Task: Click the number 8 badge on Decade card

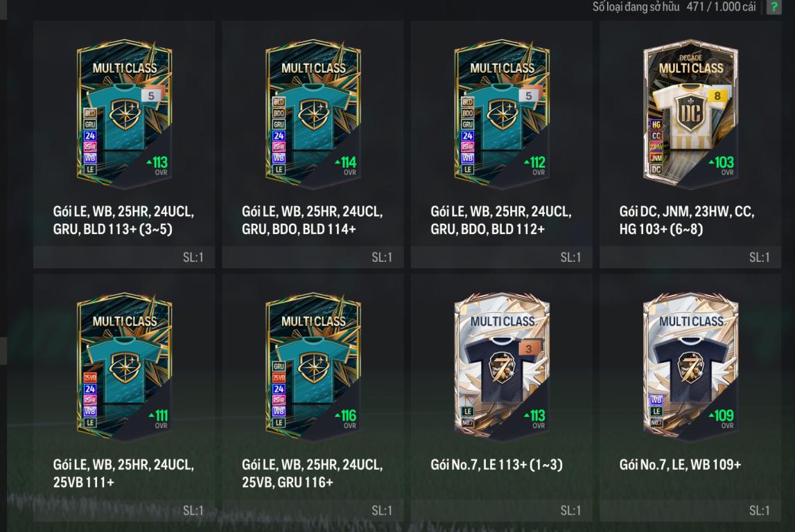Action: pos(717,96)
